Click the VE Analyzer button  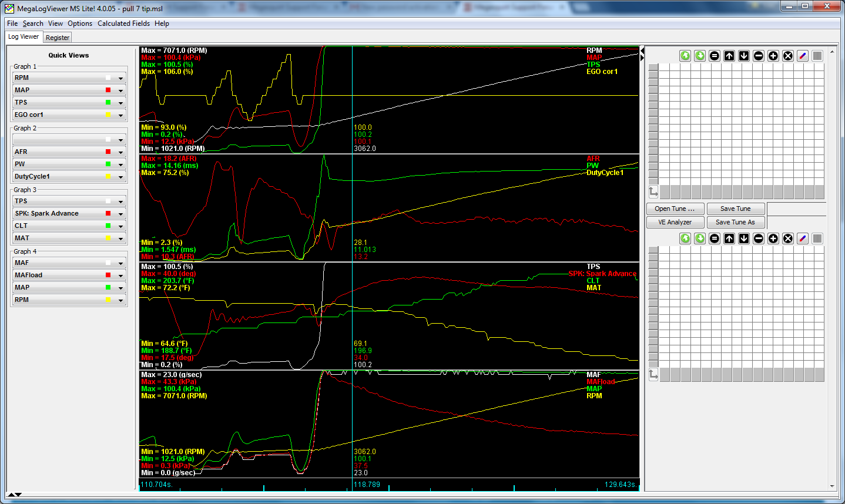coord(675,222)
